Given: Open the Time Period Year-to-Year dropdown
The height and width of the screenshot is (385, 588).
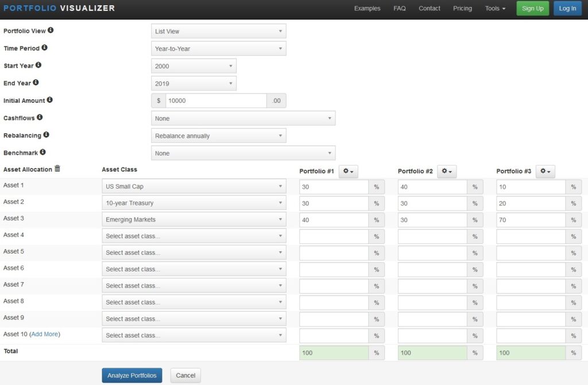Looking at the screenshot, I should [219, 49].
